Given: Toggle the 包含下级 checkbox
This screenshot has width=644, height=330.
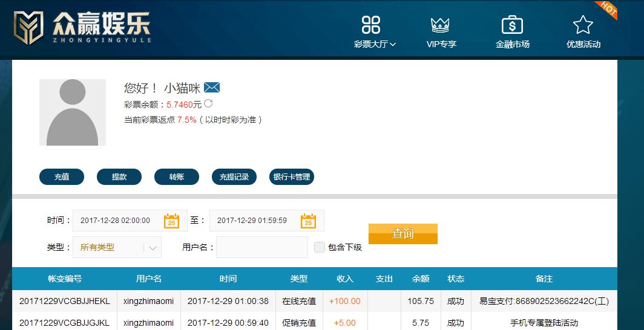Looking at the screenshot, I should 320,247.
